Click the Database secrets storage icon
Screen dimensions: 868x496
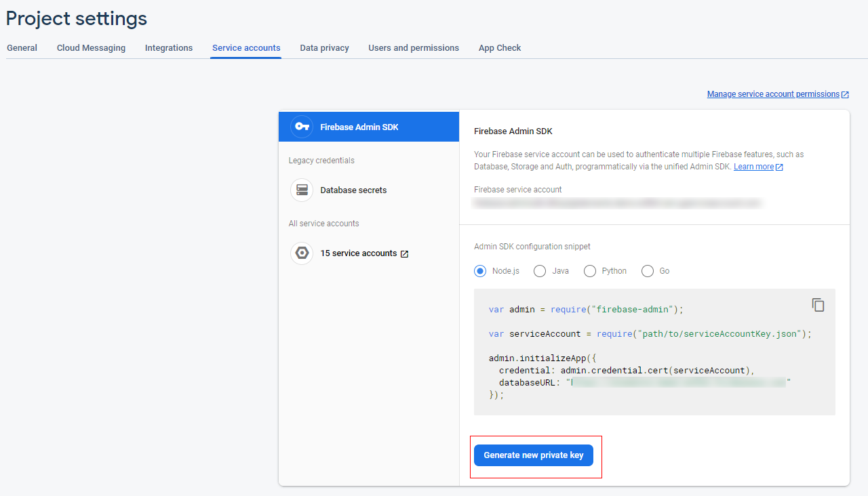coord(302,190)
